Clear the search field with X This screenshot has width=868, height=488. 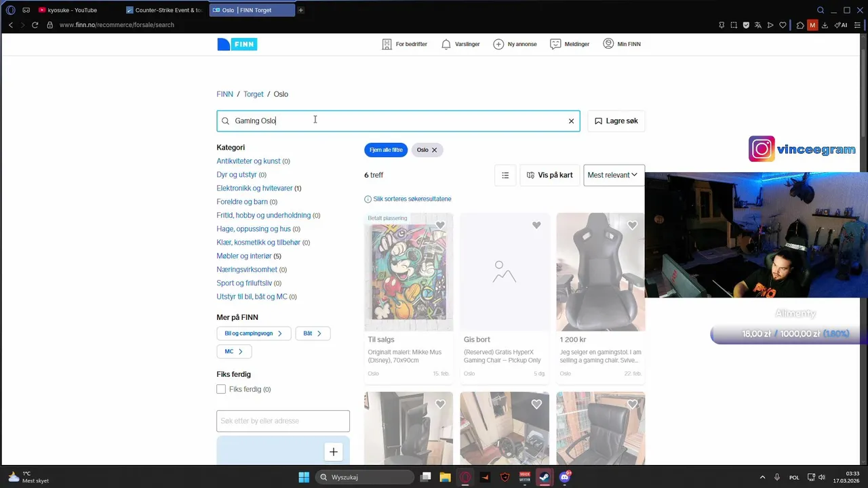click(x=571, y=121)
